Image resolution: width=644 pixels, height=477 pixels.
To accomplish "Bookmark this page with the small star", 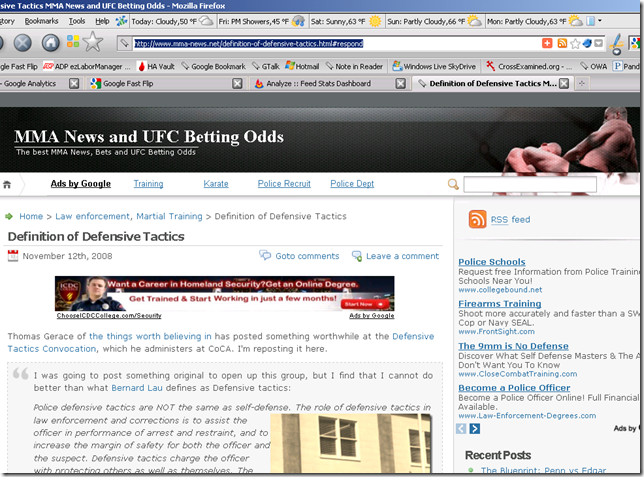I will [x=575, y=44].
